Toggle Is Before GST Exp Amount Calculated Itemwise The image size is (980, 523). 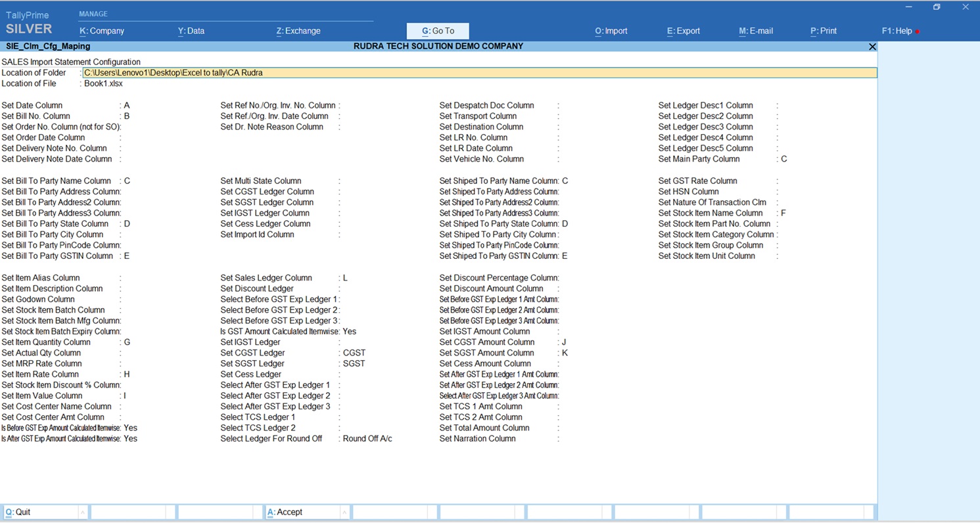130,428
